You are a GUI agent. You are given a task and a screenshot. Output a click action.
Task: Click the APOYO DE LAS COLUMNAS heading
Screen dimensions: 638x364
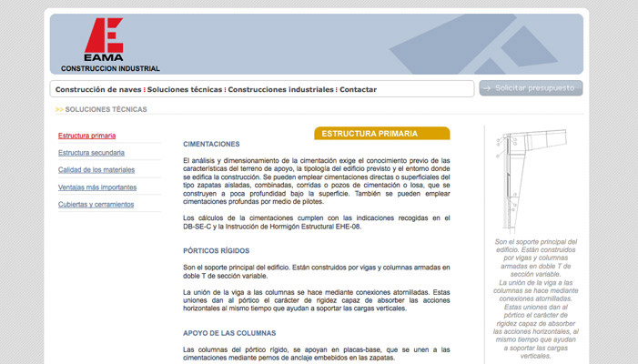click(x=229, y=333)
